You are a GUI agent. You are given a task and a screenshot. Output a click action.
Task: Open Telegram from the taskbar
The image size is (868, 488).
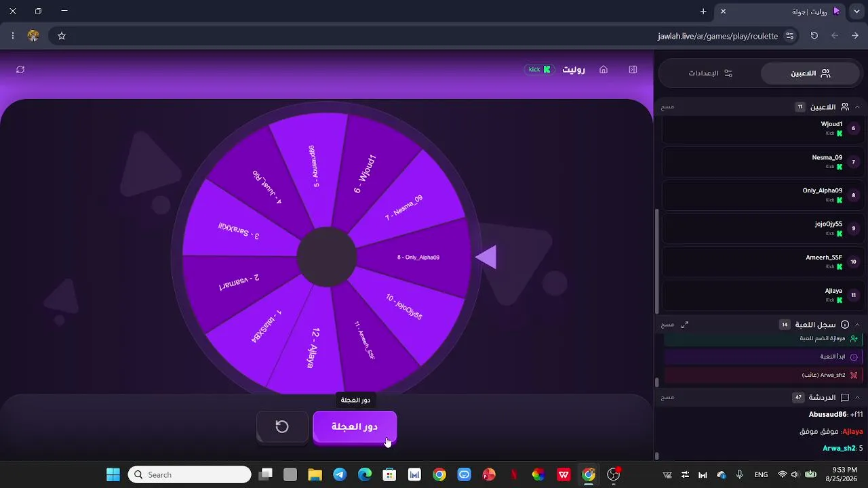click(x=340, y=474)
